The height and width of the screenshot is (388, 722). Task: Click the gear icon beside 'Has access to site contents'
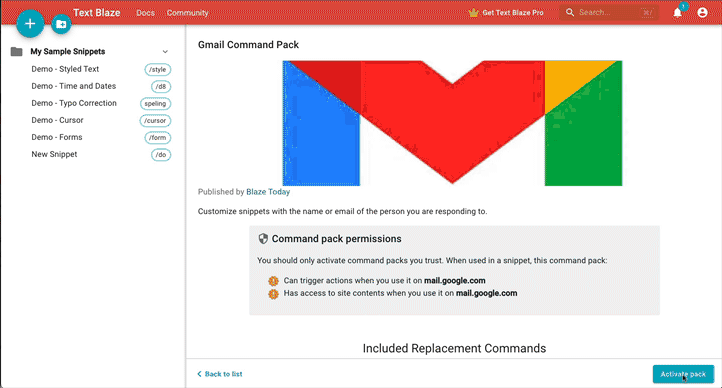pos(274,294)
